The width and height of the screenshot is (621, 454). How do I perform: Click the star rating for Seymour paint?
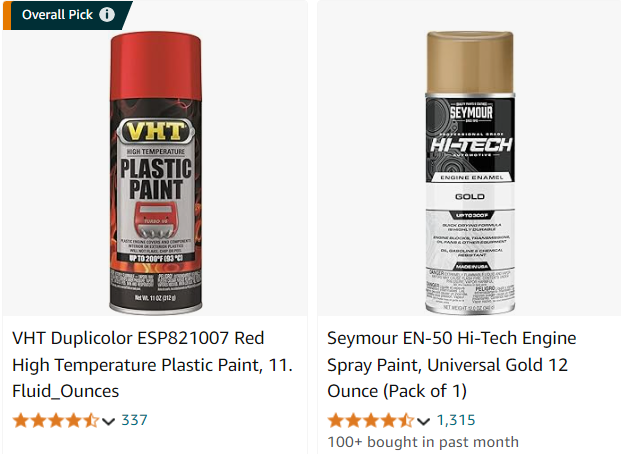tap(370, 420)
